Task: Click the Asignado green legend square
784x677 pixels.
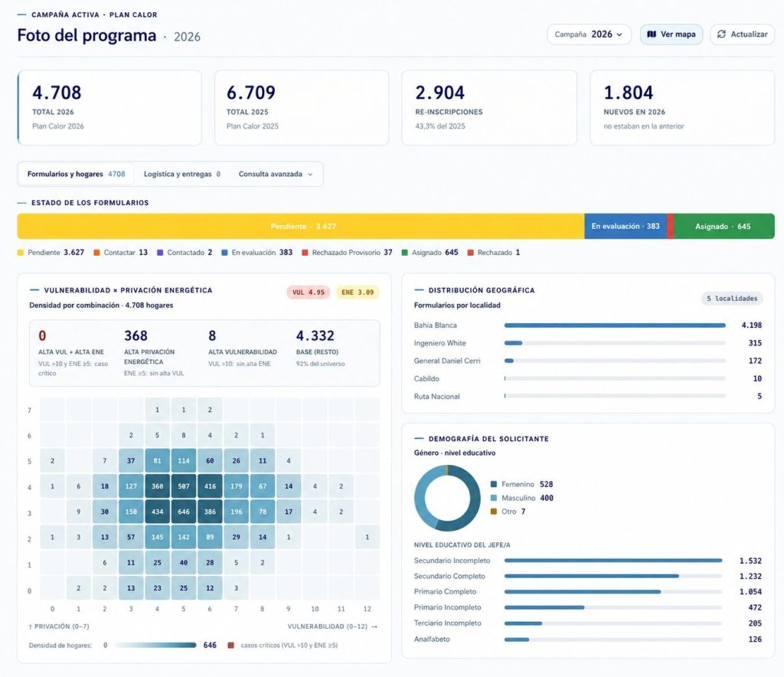Action: coord(404,253)
